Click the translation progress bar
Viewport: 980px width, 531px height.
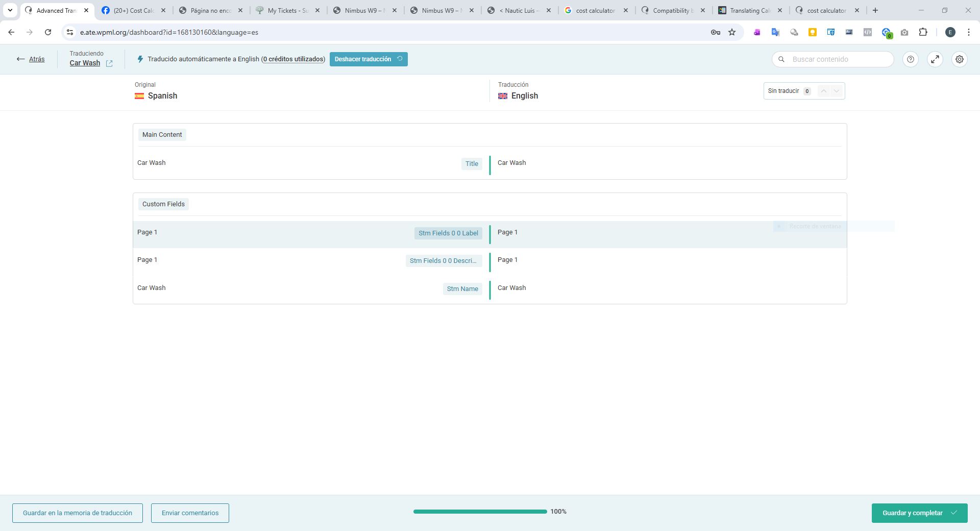click(480, 512)
